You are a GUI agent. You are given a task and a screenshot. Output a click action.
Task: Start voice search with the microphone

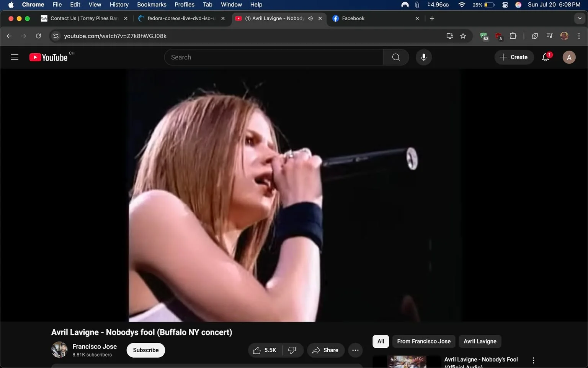[423, 57]
